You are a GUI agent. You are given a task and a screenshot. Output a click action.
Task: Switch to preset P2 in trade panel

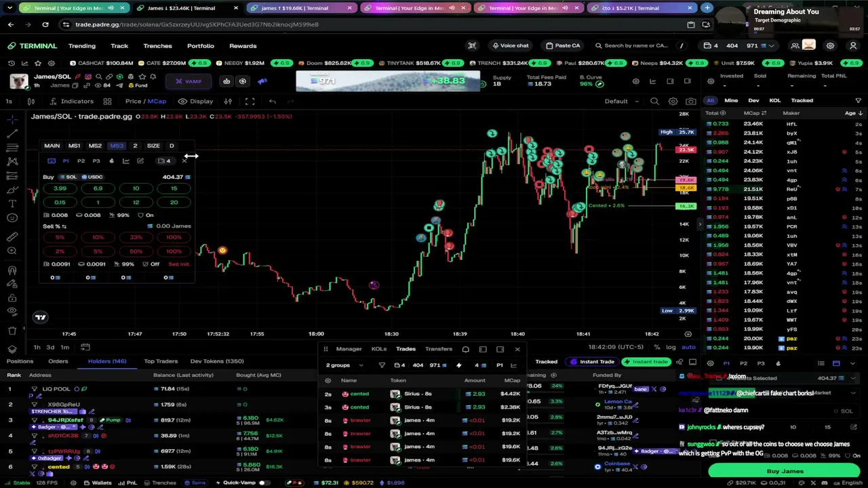tap(81, 161)
